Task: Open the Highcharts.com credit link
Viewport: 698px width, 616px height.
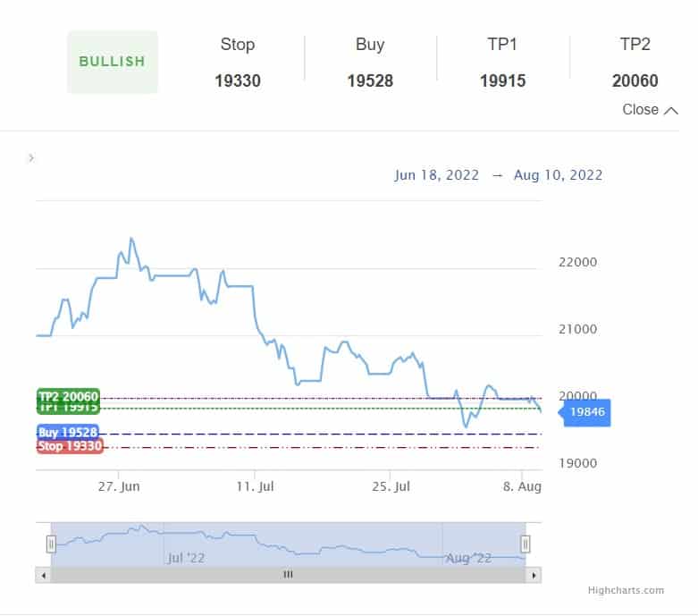Action: [x=626, y=590]
